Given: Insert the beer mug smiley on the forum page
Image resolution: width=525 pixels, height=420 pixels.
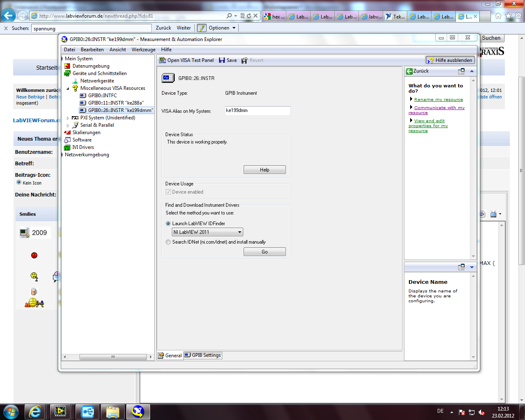Looking at the screenshot, I should 34,292.
